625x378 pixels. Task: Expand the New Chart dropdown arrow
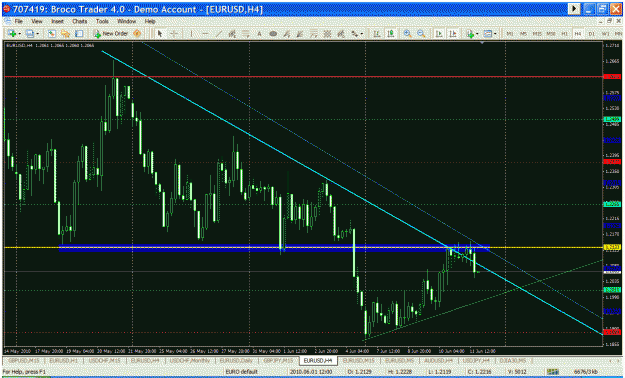point(19,34)
